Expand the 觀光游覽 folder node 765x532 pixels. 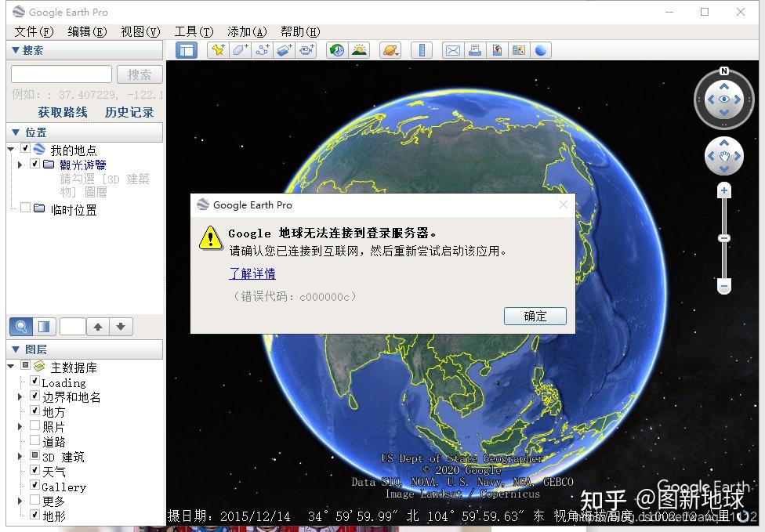[x=20, y=165]
